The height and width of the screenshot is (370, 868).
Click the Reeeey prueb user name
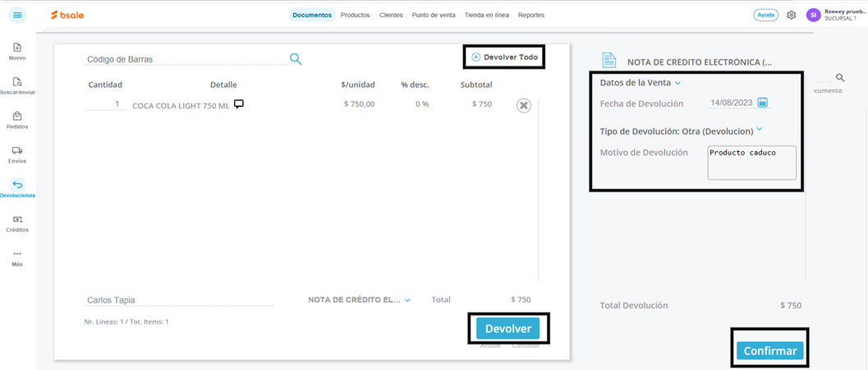[x=845, y=11]
